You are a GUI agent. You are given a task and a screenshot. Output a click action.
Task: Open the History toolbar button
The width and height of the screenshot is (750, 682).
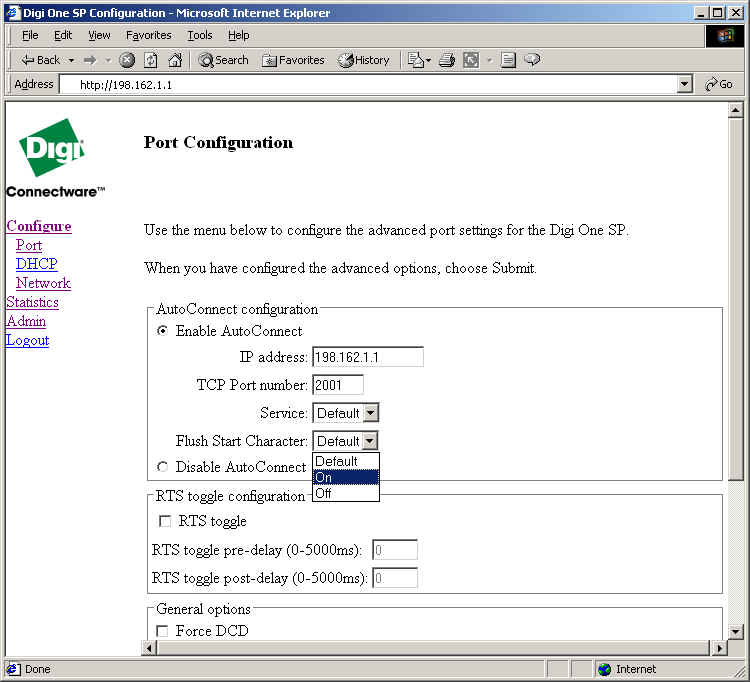tap(364, 60)
